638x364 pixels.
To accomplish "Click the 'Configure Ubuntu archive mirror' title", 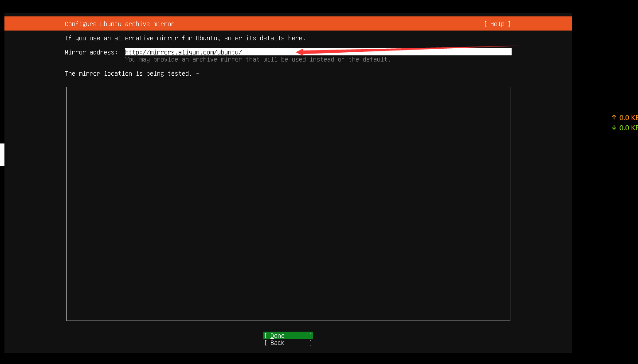I will pyautogui.click(x=120, y=24).
